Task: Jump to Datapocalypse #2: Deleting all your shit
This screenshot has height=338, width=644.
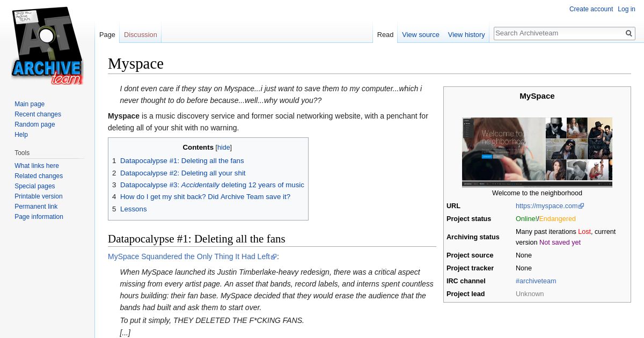Action: (x=182, y=173)
